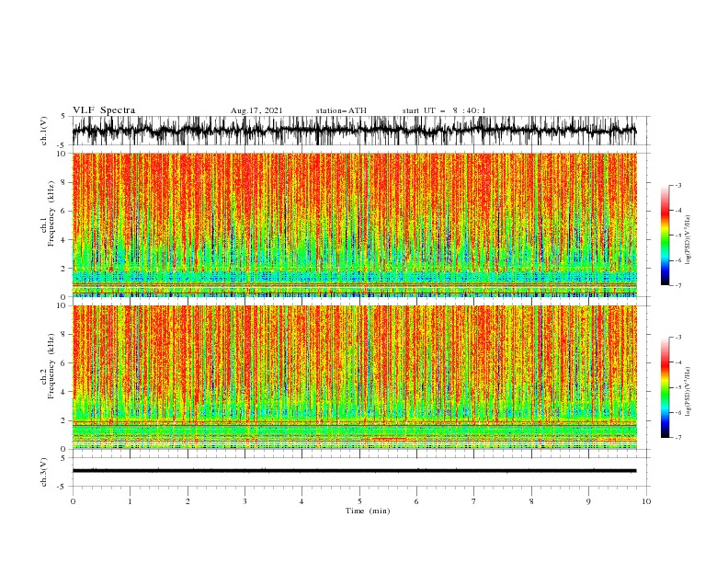Click the ch.1 waveform trace plot

[354, 131]
